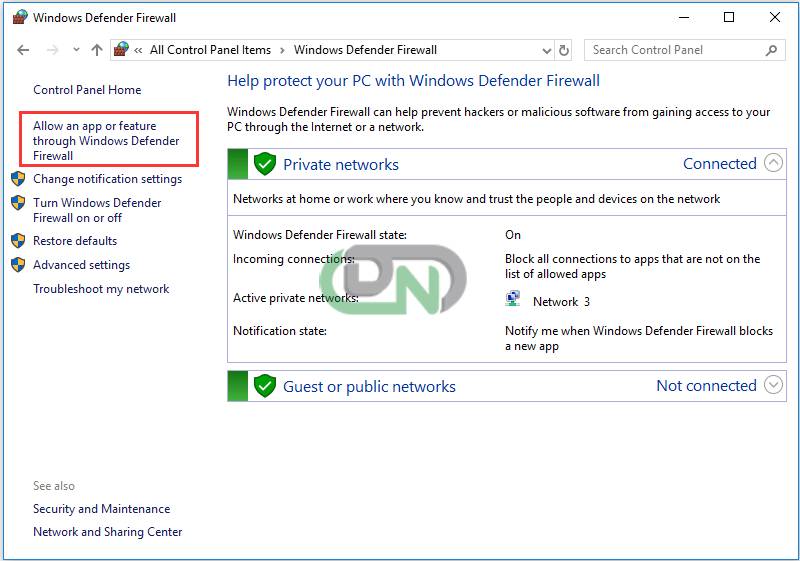Open the recent locations dropdown arrow

[76, 50]
